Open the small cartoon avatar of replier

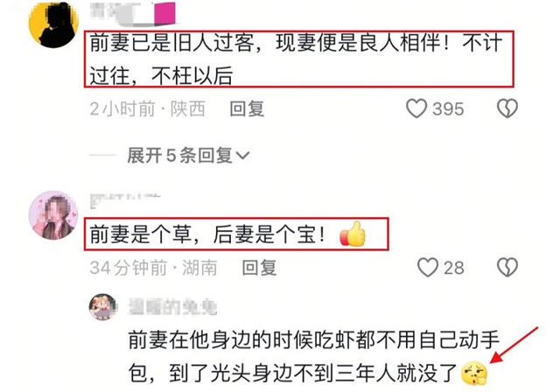point(103,307)
